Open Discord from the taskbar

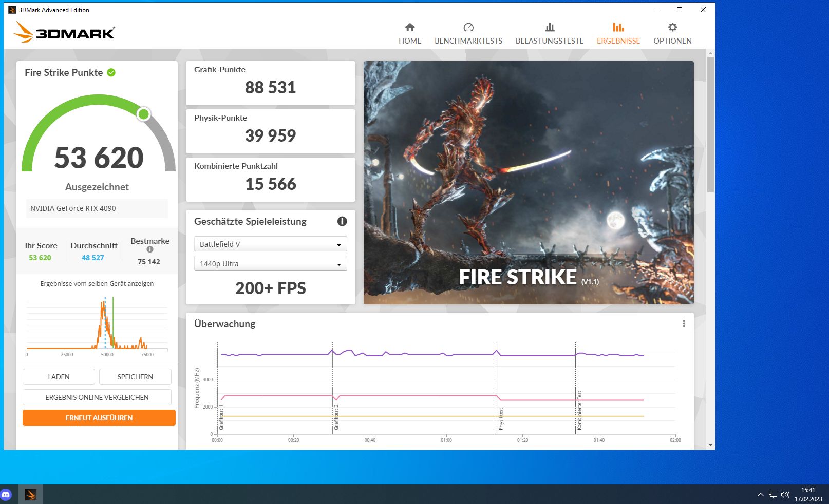[x=6, y=495]
